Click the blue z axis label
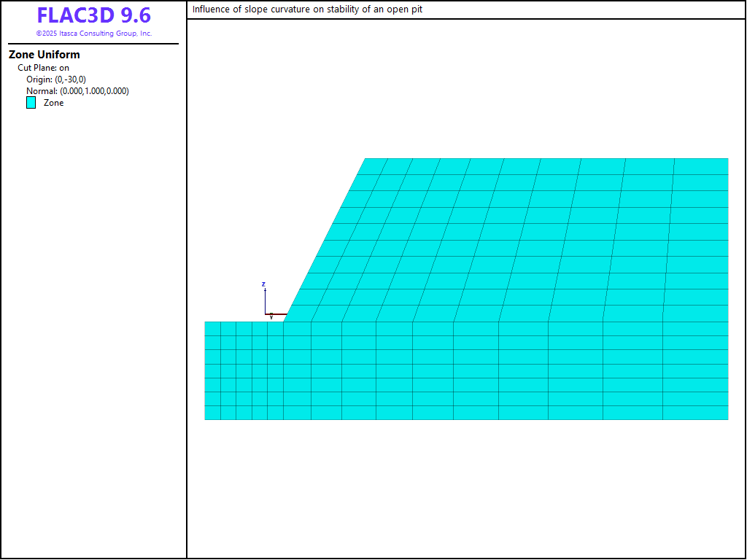 pyautogui.click(x=263, y=284)
